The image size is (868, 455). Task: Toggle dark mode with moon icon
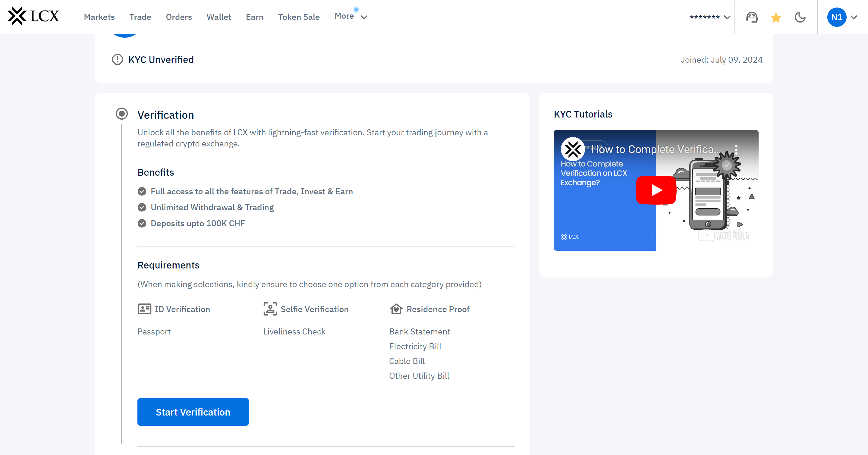click(x=800, y=17)
